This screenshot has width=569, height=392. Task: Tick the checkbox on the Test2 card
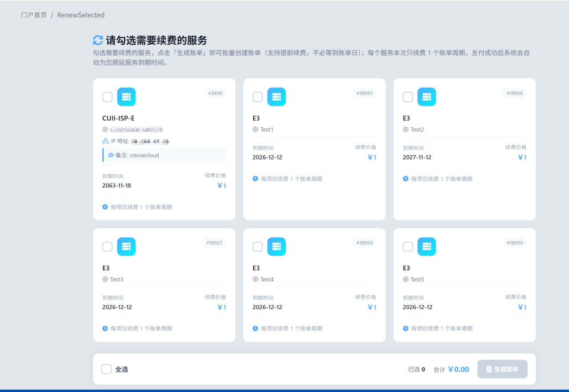(408, 97)
